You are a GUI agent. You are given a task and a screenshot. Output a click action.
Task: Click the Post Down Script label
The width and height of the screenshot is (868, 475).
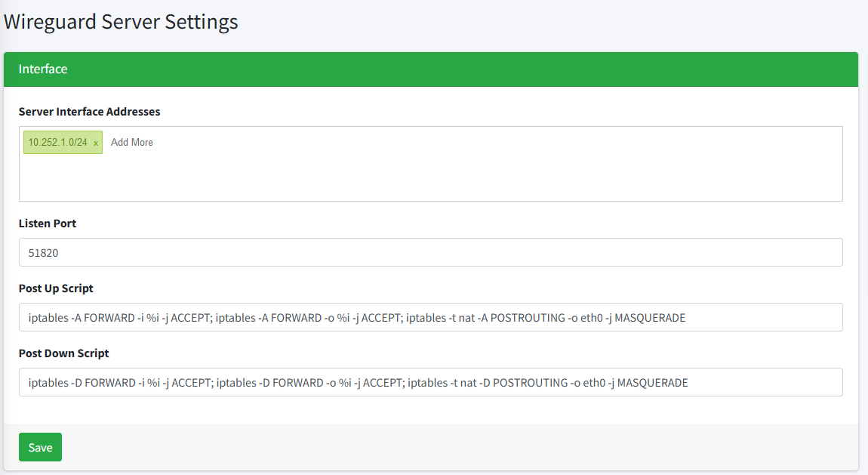[x=63, y=353]
